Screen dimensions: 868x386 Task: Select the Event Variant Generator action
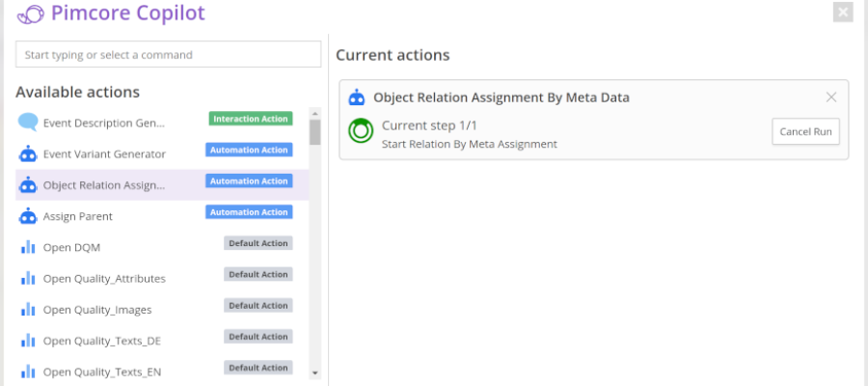tap(162, 153)
